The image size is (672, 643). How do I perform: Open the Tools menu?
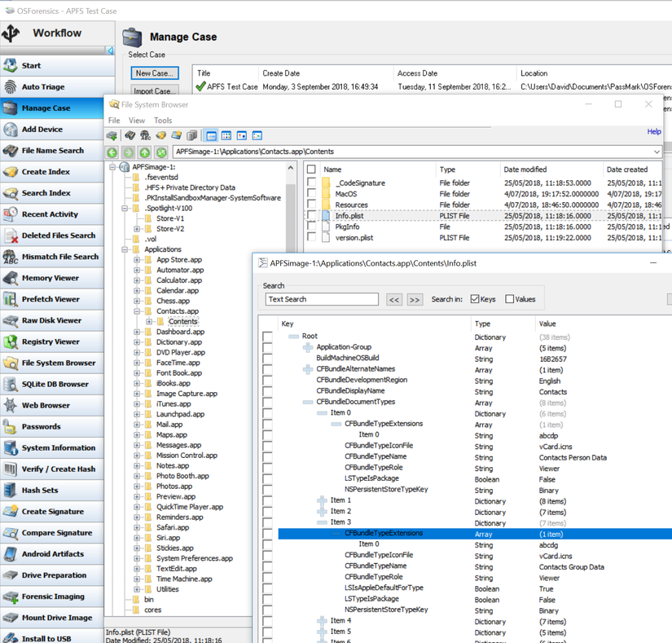(x=163, y=121)
